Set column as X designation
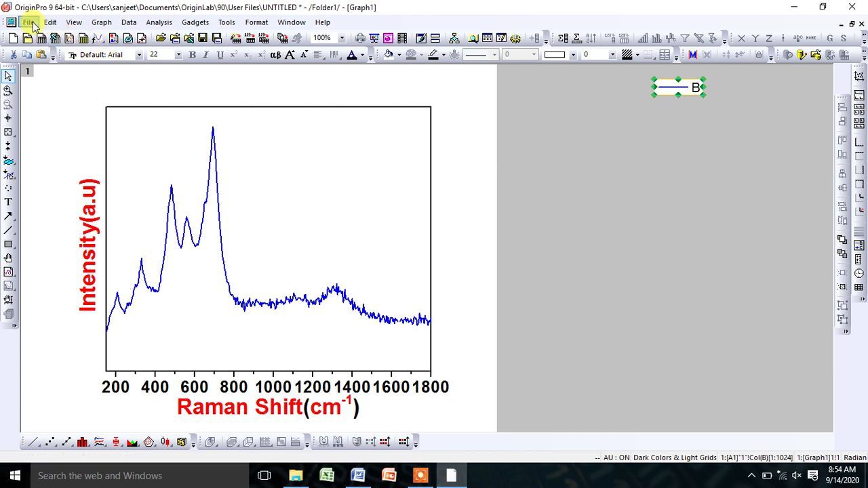Screen dimensions: 868x488 [741, 38]
